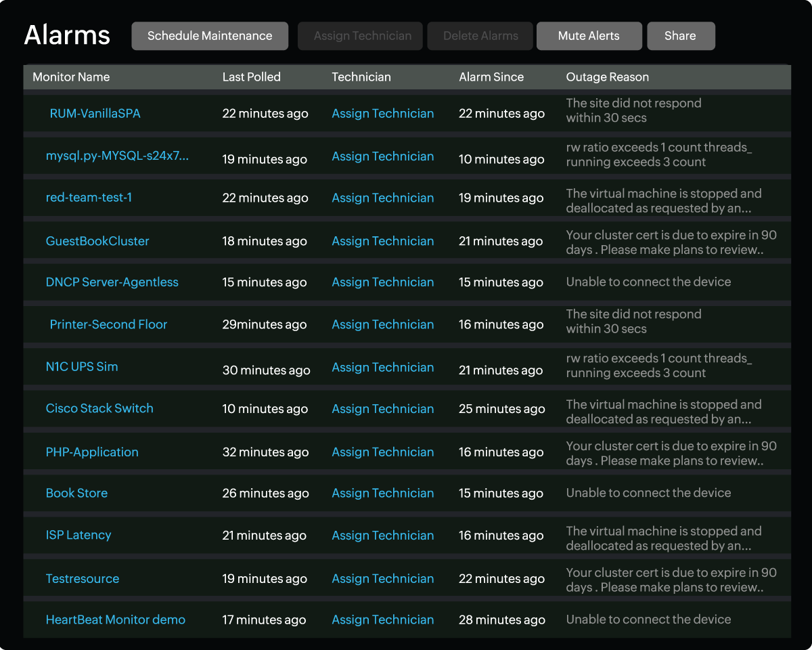Sort by the Monitor Name column header
Image resolution: width=812 pixels, height=650 pixels.
click(71, 77)
